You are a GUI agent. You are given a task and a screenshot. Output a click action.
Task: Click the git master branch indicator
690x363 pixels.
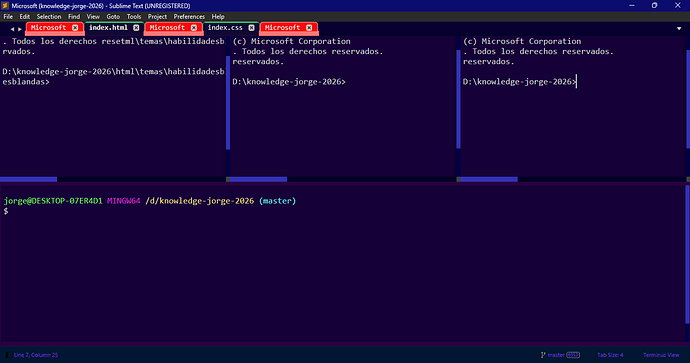click(x=560, y=355)
